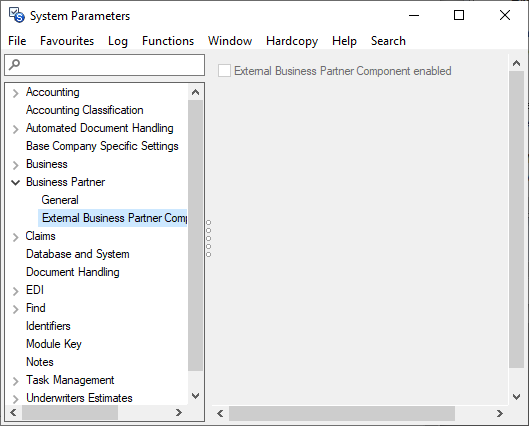529x426 pixels.
Task: Expand the Underwriters Estimates node
Action: click(x=15, y=399)
